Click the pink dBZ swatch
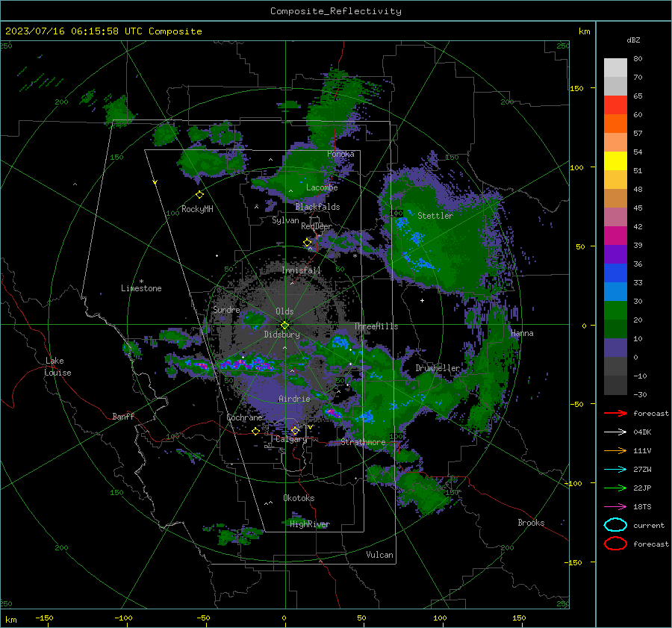Image resolution: width=672 pixels, height=628 pixels. pyautogui.click(x=615, y=217)
